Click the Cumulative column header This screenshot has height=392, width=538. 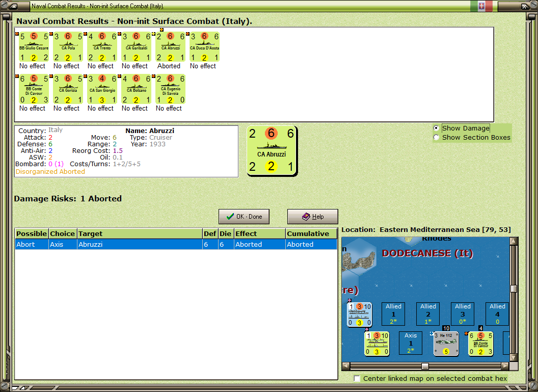point(311,234)
